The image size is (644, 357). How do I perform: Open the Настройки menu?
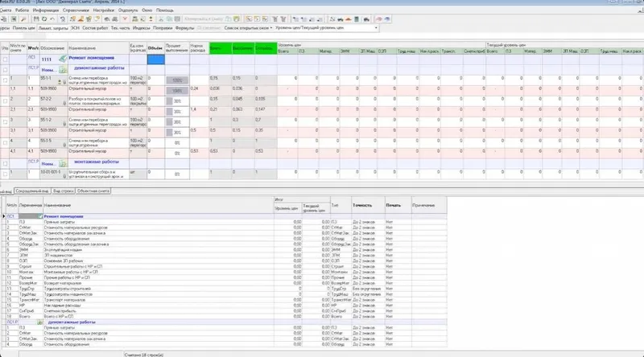point(104,10)
